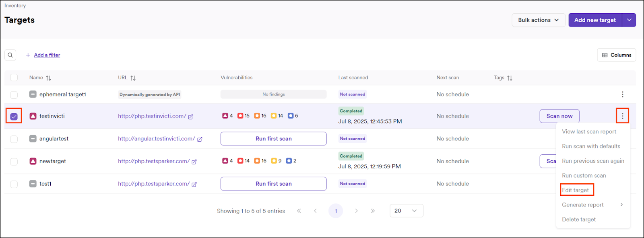Select the angulartest row checkbox
Screen dimensions: 644x238
14,139
